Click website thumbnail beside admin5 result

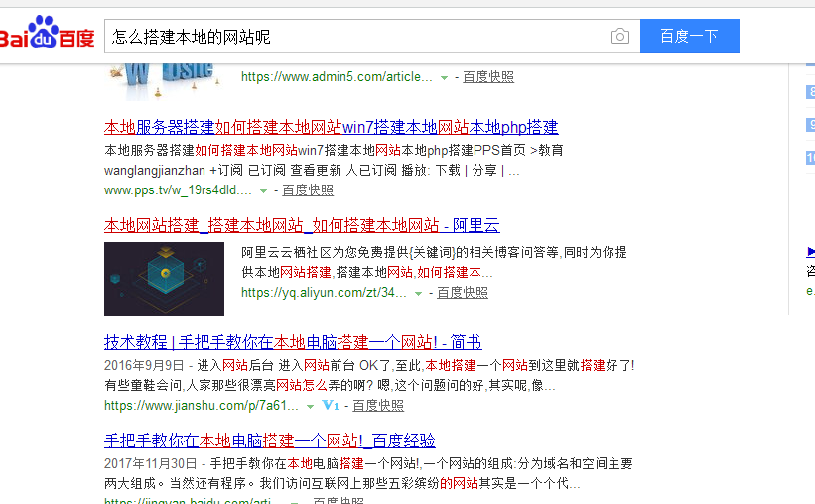tap(164, 82)
